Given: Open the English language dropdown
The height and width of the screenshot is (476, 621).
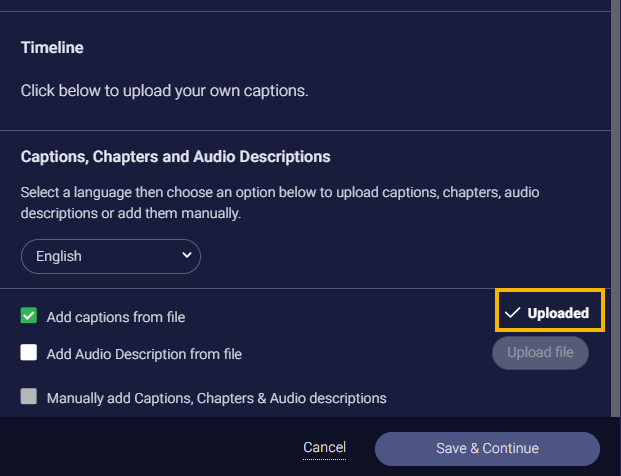Looking at the screenshot, I should tap(110, 256).
